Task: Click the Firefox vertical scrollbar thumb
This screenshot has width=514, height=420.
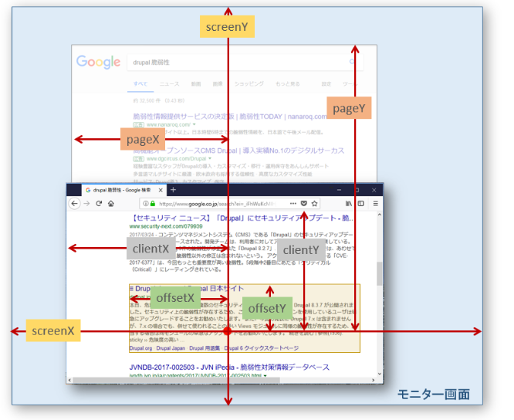Action: coord(379,273)
